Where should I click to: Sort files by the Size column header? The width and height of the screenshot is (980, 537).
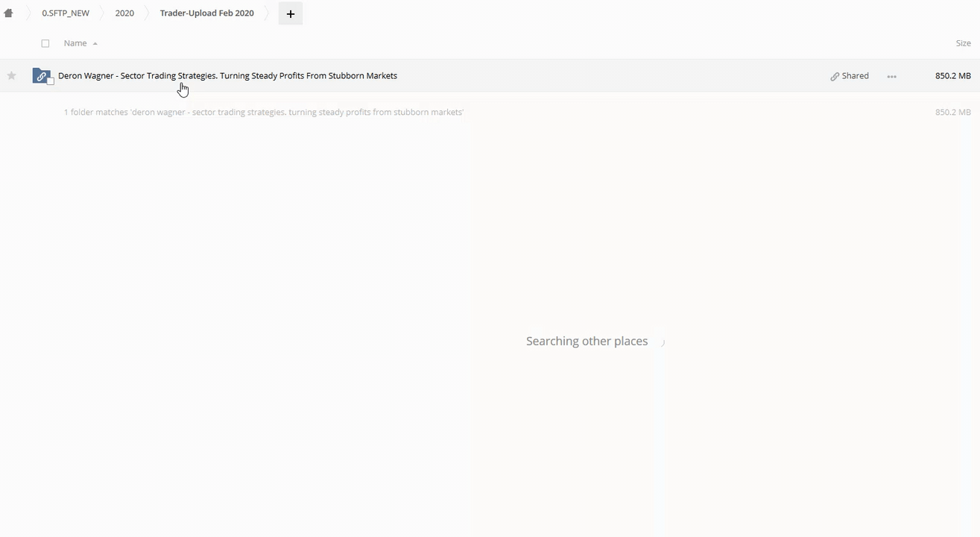click(963, 43)
